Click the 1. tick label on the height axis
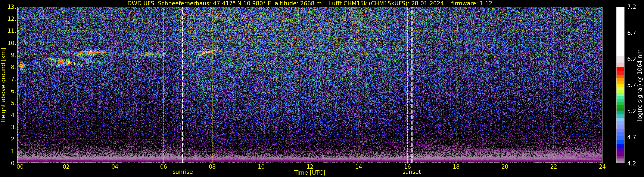The height and width of the screenshot is (177, 644). (13, 151)
